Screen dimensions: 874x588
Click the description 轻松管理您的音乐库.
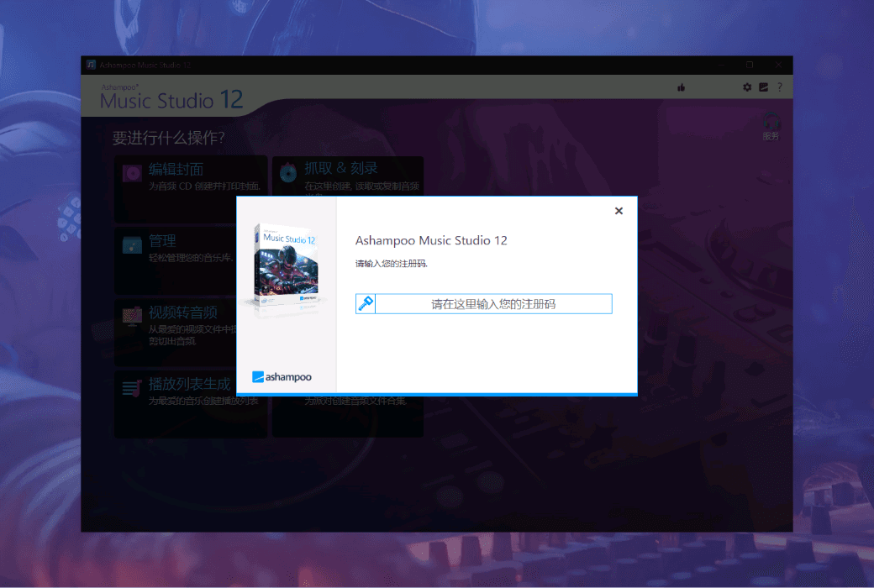pyautogui.click(x=191, y=258)
